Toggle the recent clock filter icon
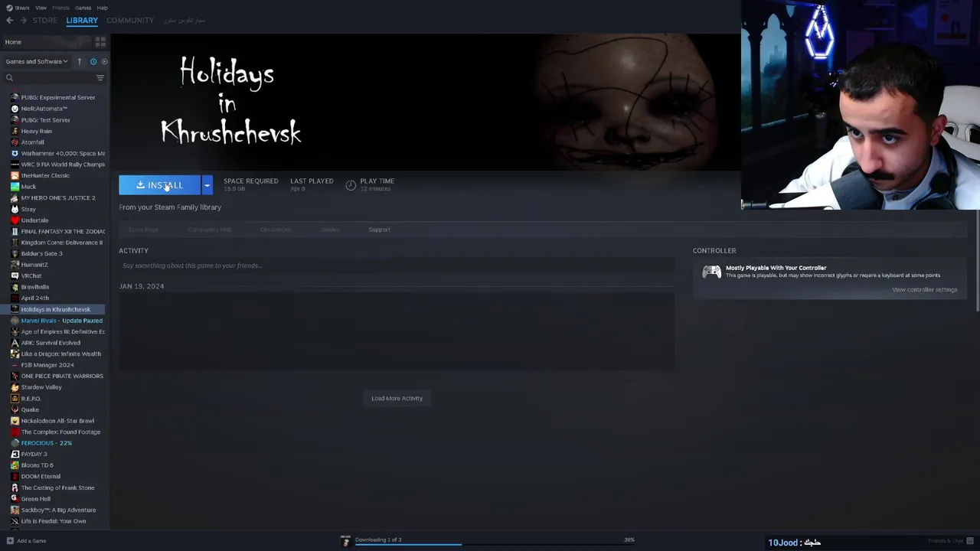This screenshot has width=980, height=551. [93, 61]
